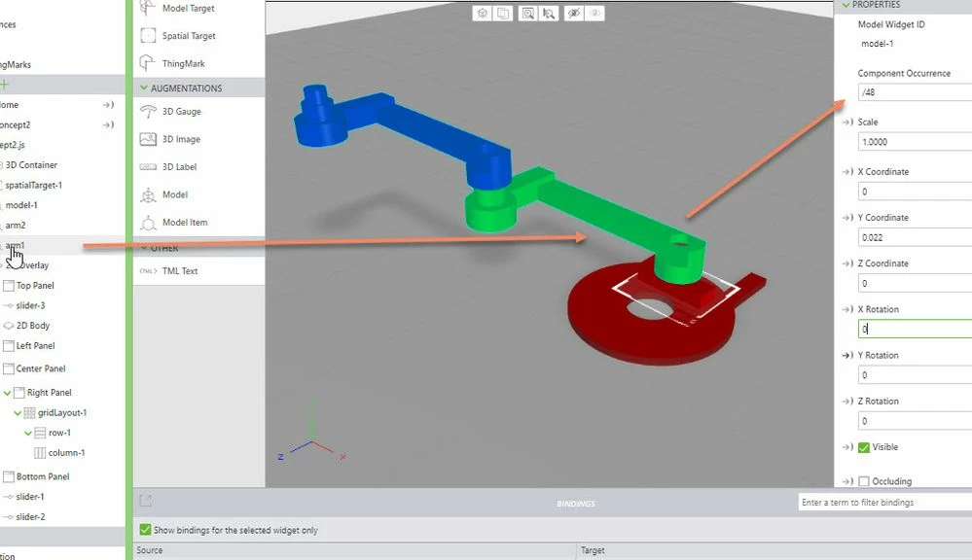Viewport: 972px width, 560px height.
Task: Click the filter bindings search field
Action: pyautogui.click(x=885, y=503)
